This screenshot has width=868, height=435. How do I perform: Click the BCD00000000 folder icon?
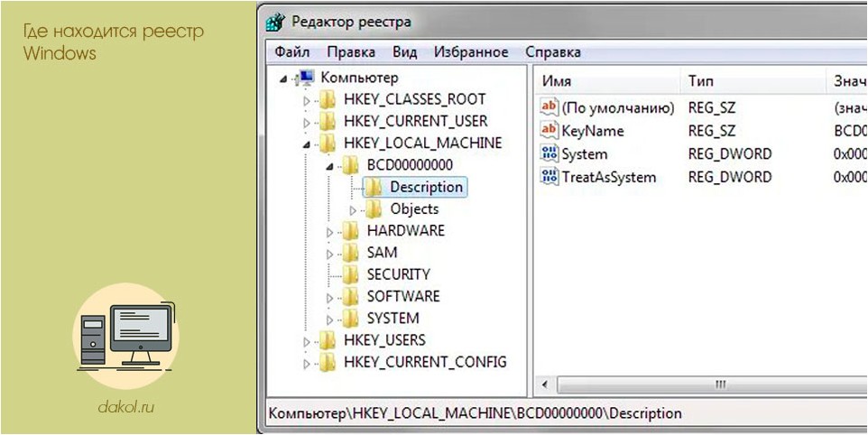tap(350, 165)
